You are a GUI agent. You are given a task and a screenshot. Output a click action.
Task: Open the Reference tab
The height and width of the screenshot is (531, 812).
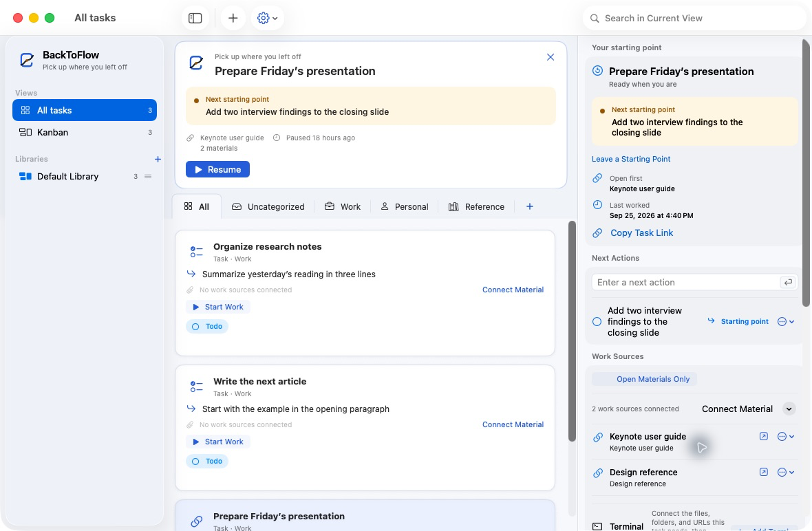476,206
